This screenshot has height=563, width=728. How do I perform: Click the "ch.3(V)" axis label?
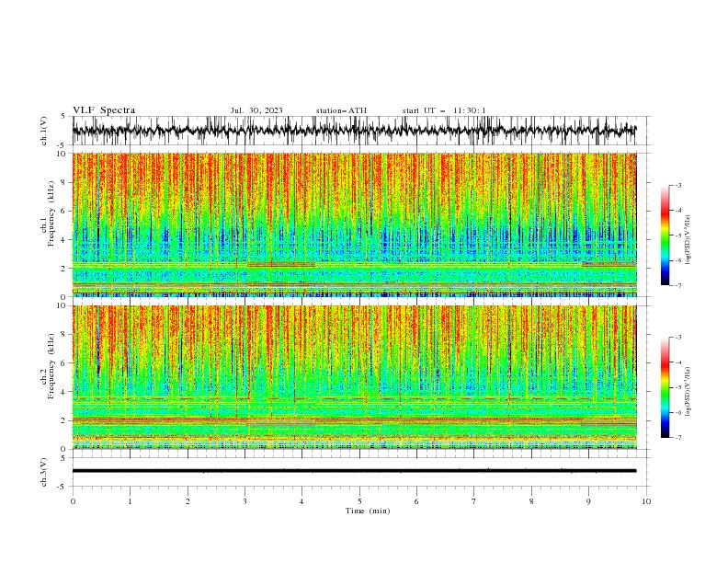(x=44, y=472)
